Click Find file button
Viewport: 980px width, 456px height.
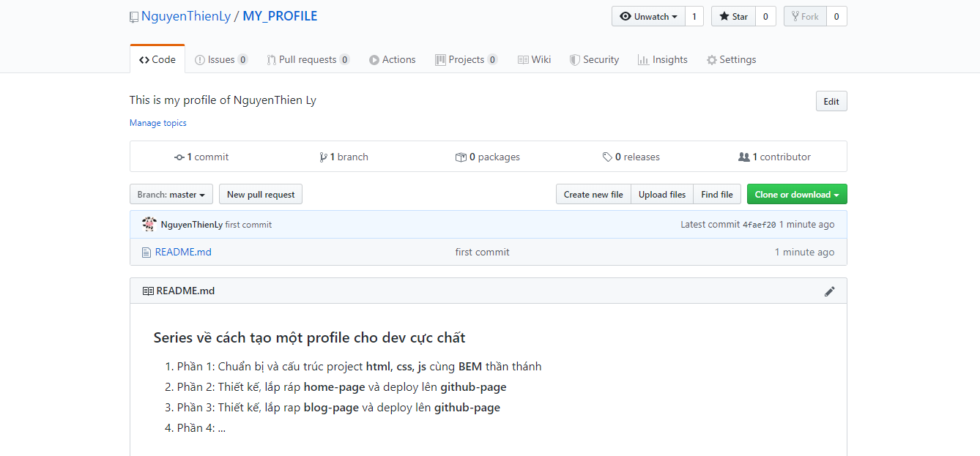pos(717,194)
